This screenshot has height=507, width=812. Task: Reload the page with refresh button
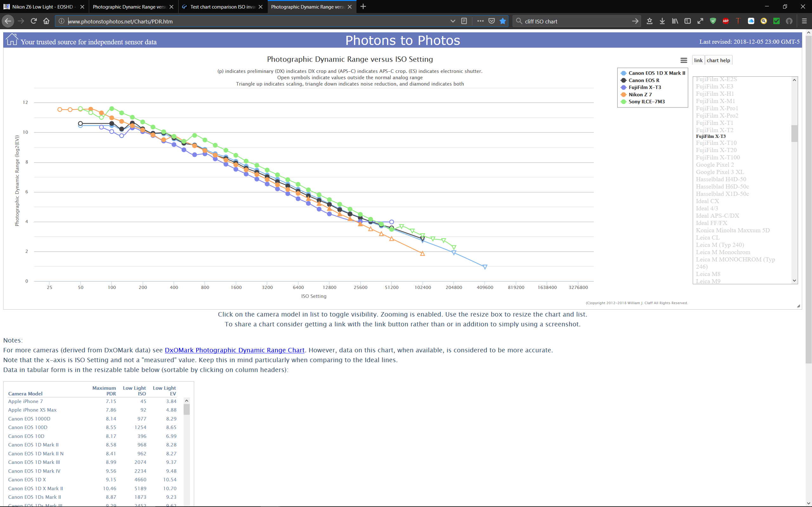tap(34, 21)
